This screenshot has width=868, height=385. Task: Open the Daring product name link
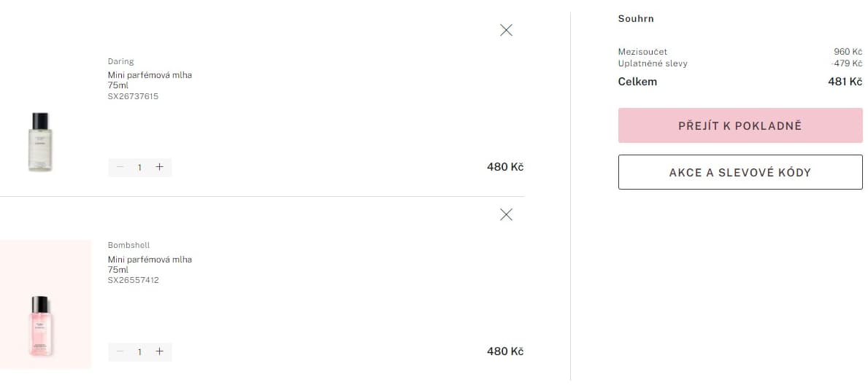coord(120,61)
